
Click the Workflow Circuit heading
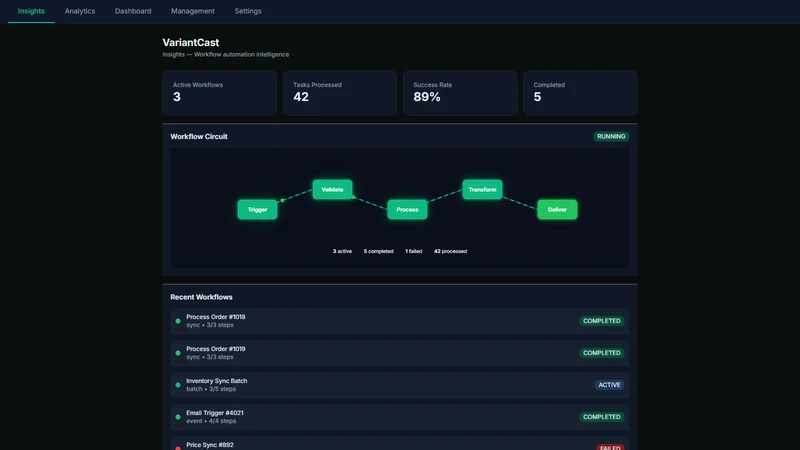click(199, 136)
